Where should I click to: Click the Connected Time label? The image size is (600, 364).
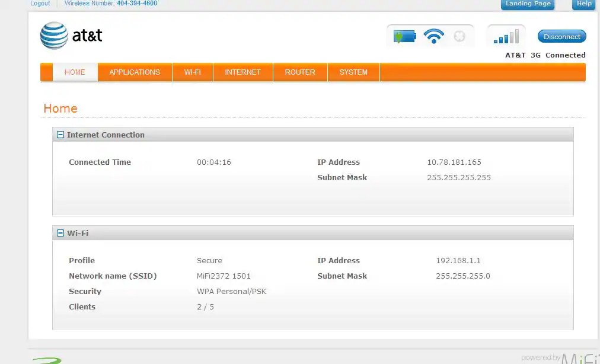pyautogui.click(x=100, y=162)
